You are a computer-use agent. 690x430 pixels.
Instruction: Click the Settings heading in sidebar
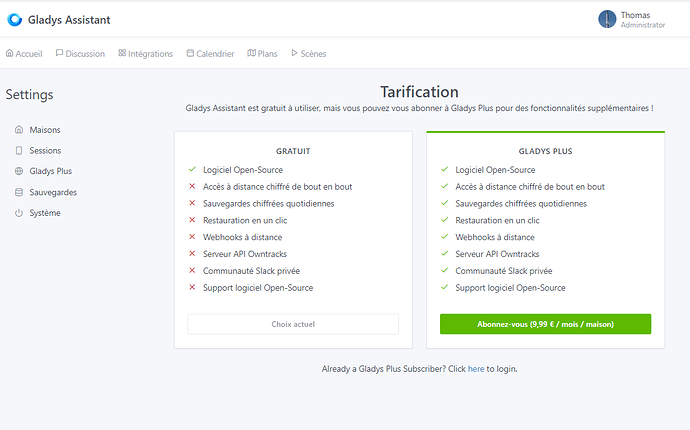29,95
